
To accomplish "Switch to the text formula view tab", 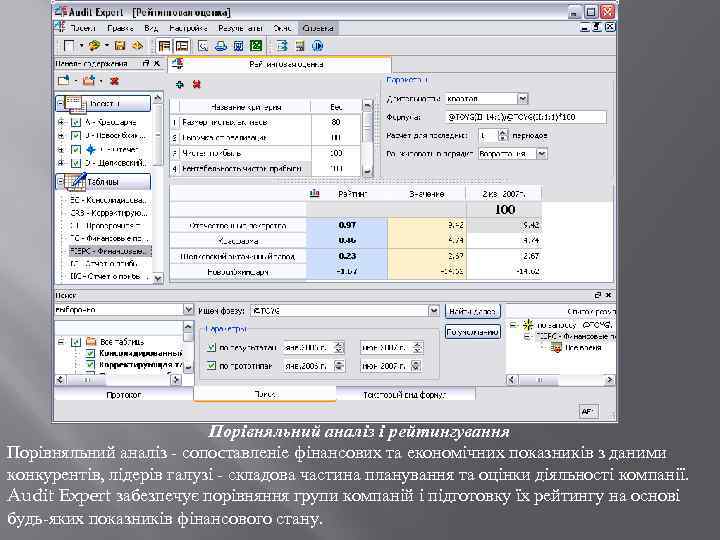I will (x=405, y=395).
